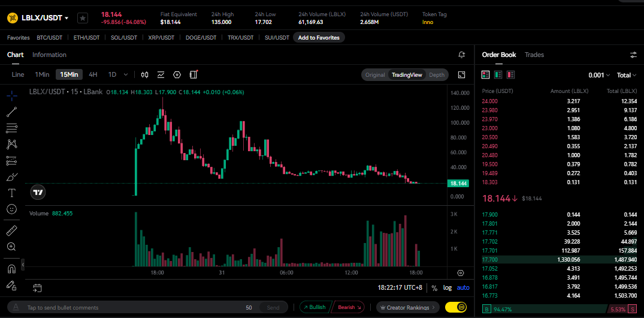Image resolution: width=644 pixels, height=318 pixels.
Task: Open the go to date calendar icon
Action: click(x=37, y=288)
